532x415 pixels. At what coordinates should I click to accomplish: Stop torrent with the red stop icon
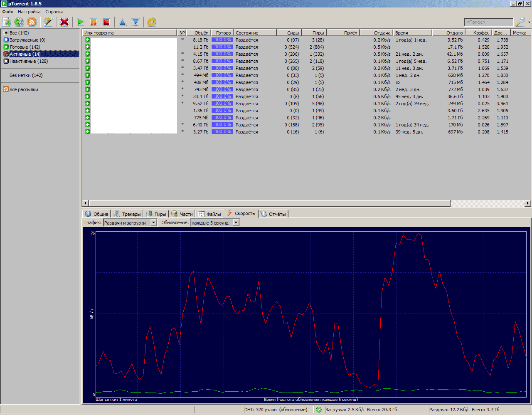(106, 22)
